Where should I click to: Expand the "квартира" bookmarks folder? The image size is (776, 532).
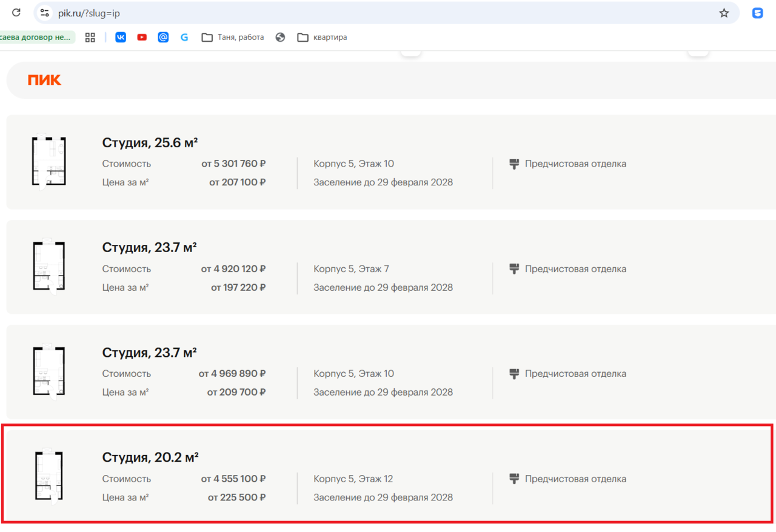click(x=322, y=38)
